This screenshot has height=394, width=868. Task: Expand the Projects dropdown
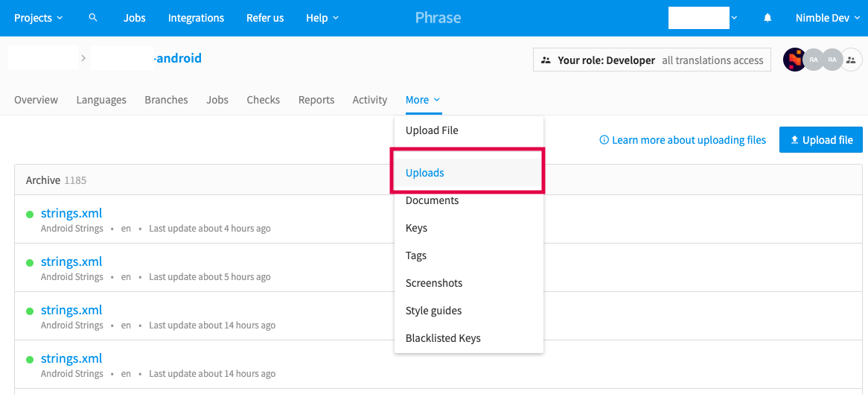(39, 18)
